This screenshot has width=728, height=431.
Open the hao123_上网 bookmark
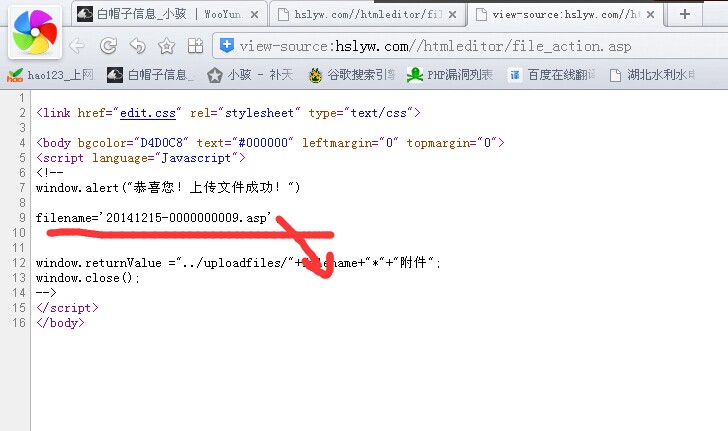click(51, 75)
